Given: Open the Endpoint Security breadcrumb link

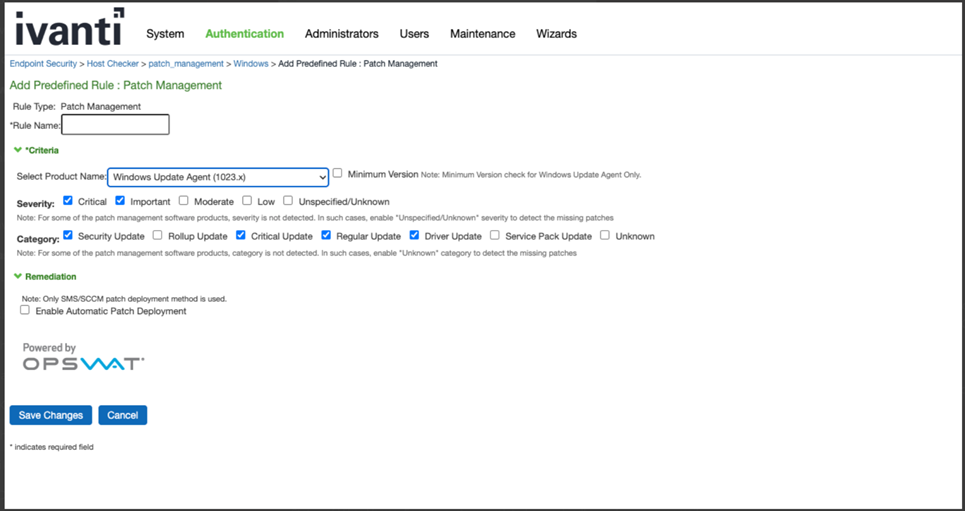Looking at the screenshot, I should 43,64.
